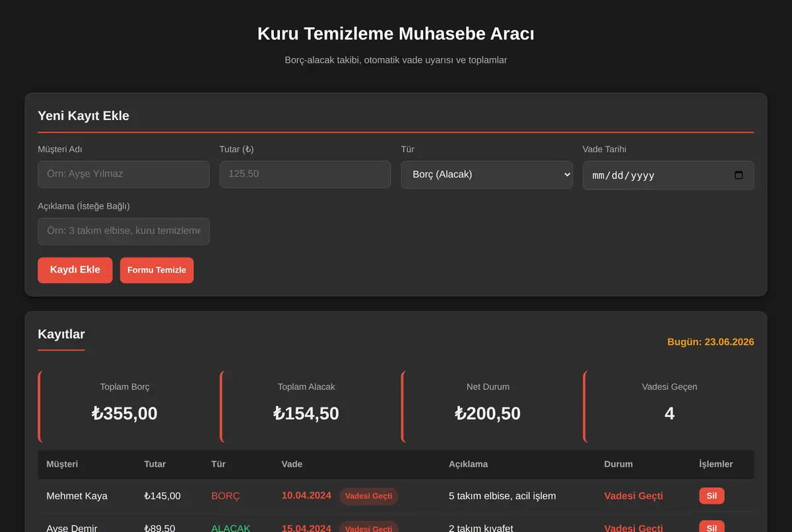Click the İşlemler column header
The height and width of the screenshot is (532, 792).
tap(716, 464)
